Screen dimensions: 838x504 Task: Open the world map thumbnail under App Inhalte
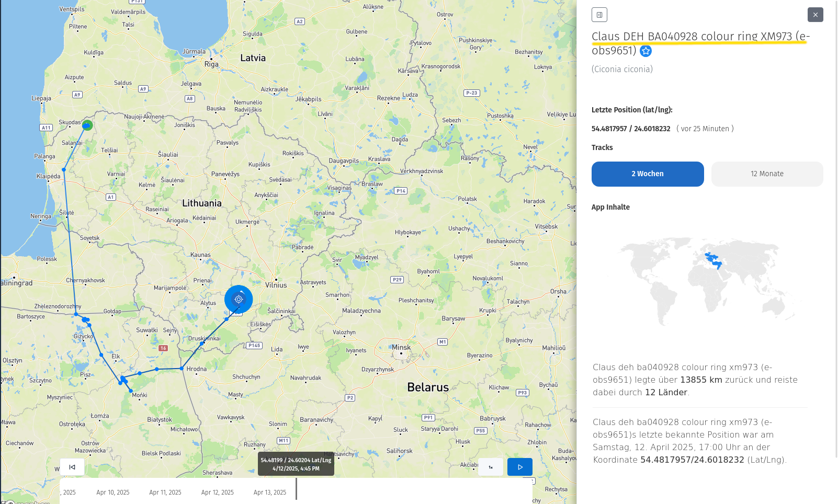point(707,281)
